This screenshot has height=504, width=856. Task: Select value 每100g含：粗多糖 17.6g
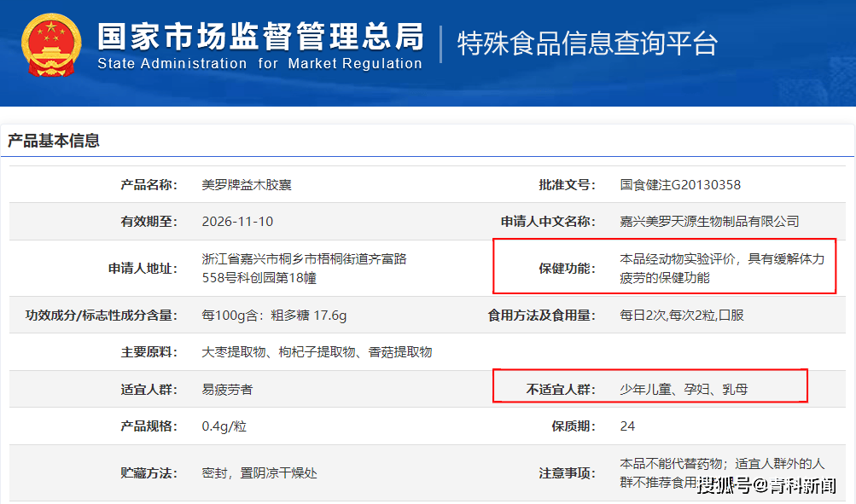274,316
